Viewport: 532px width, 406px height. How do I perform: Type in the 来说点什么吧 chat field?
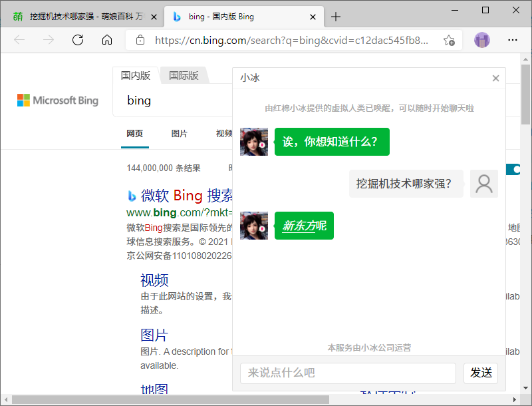[348, 373]
